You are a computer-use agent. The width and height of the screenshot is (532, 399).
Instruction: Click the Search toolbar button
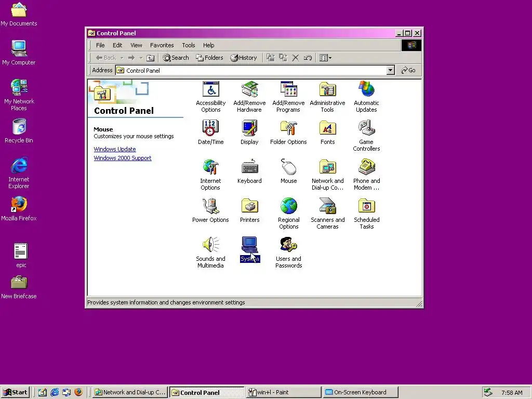tap(176, 58)
